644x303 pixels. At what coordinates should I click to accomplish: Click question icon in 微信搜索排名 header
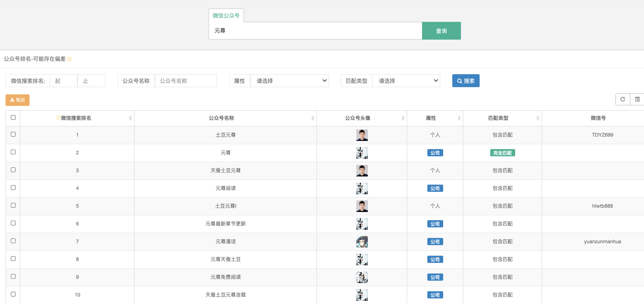[x=58, y=118]
